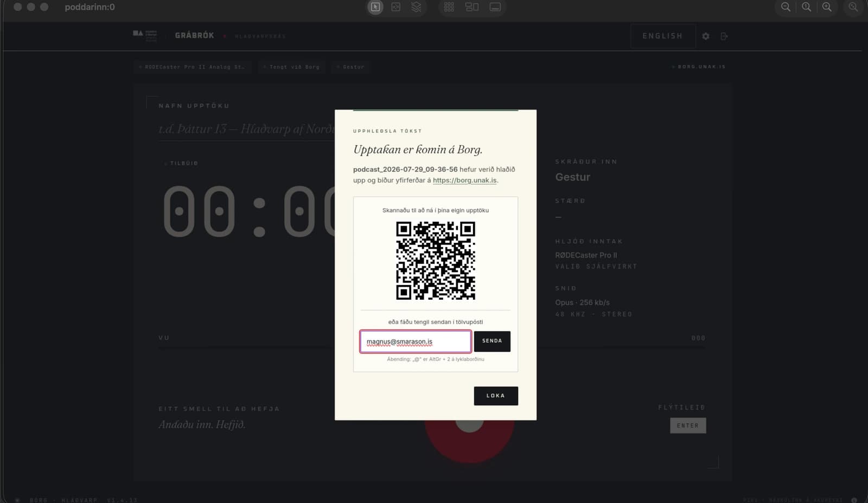The image size is (868, 503).
Task: Click the 00:00 timer display
Action: pos(248,211)
